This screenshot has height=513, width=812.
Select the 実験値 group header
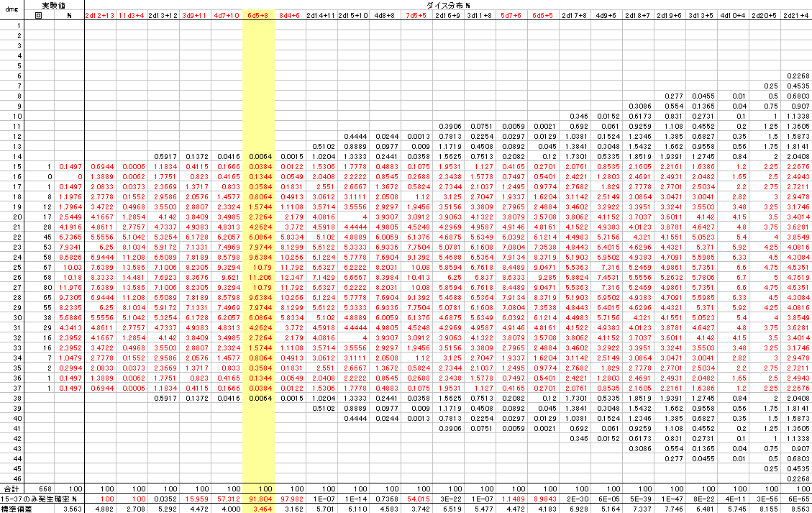[54, 5]
